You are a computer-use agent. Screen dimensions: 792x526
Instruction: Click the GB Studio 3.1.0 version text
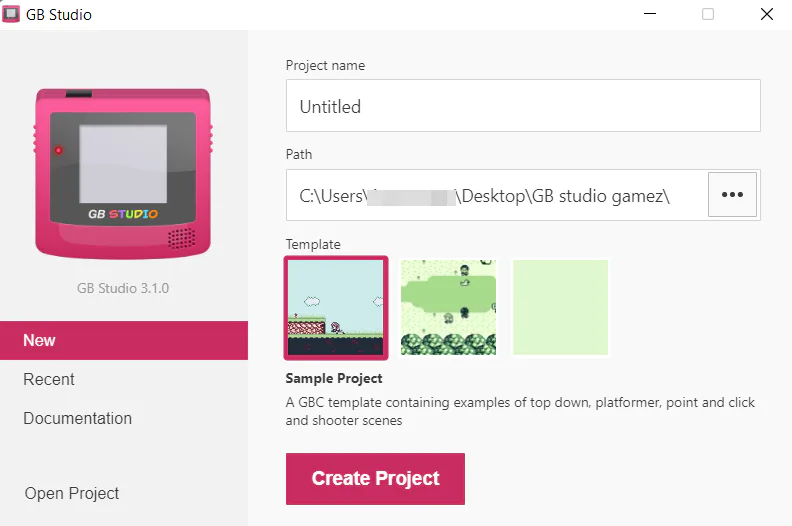(123, 288)
